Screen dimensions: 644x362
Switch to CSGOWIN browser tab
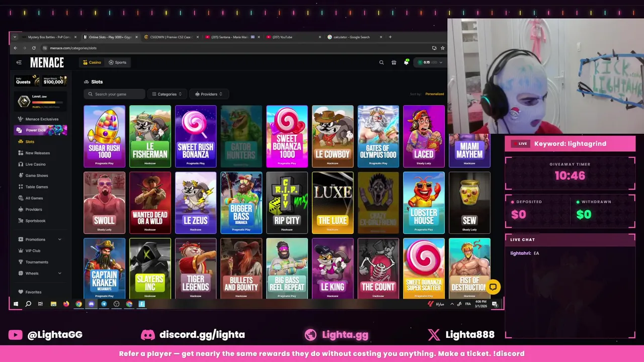[171, 37]
